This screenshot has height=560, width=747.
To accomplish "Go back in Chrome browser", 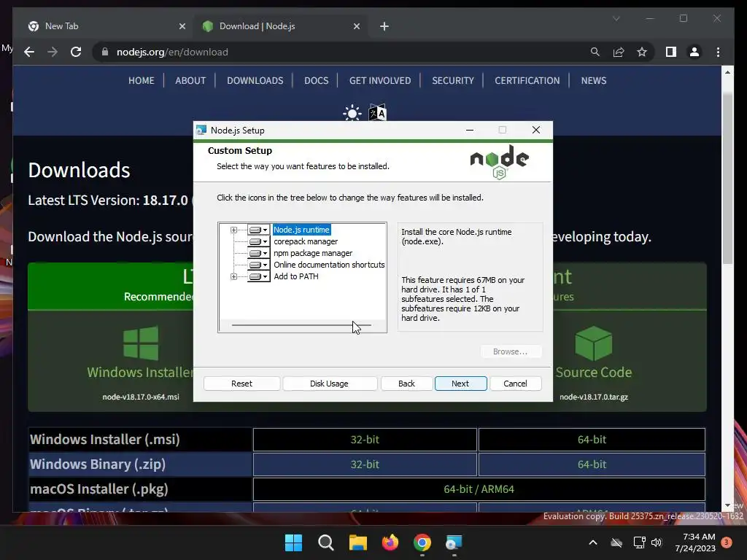I will 29,52.
